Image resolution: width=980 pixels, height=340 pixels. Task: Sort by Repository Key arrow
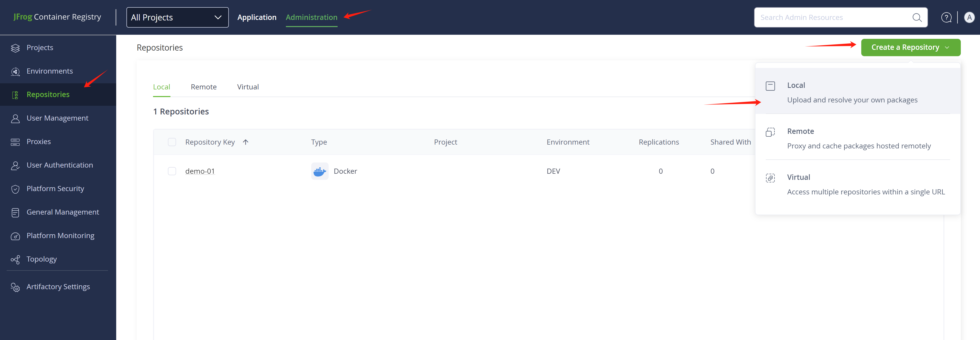246,142
